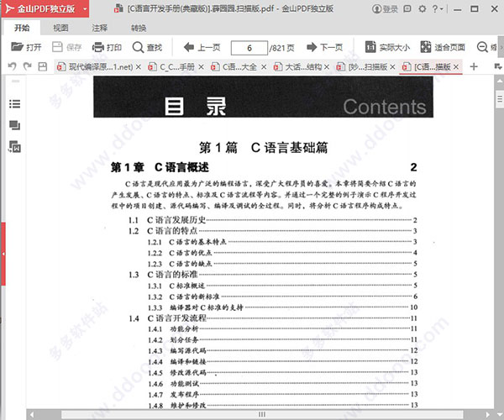Open a file with 打开 button
Viewport: 504px width, 420px height.
tap(26, 48)
